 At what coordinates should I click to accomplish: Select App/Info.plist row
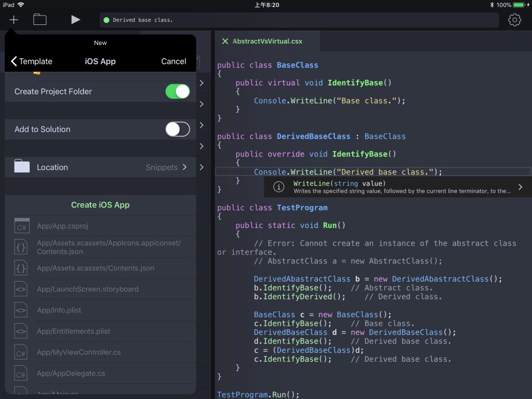point(100,310)
